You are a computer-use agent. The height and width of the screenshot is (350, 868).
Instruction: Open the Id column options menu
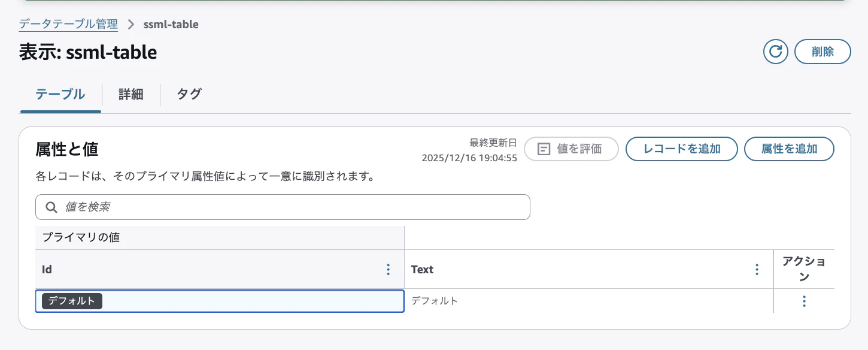coord(389,270)
